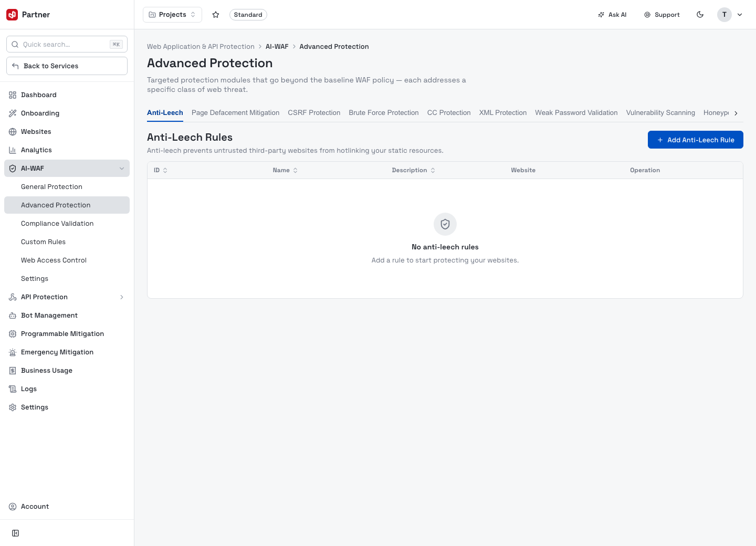Screen dimensions: 756x546
Task: Focus the Quick search input field
Action: pos(67,45)
